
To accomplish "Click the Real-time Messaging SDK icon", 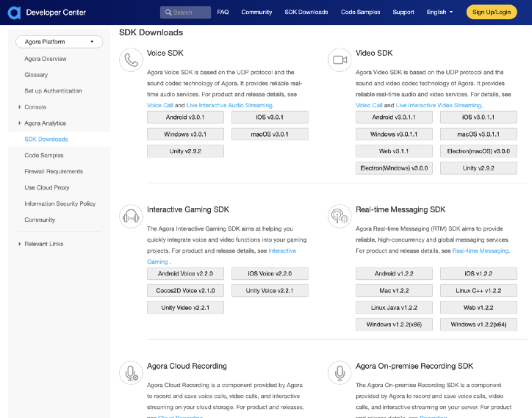I will click(339, 217).
